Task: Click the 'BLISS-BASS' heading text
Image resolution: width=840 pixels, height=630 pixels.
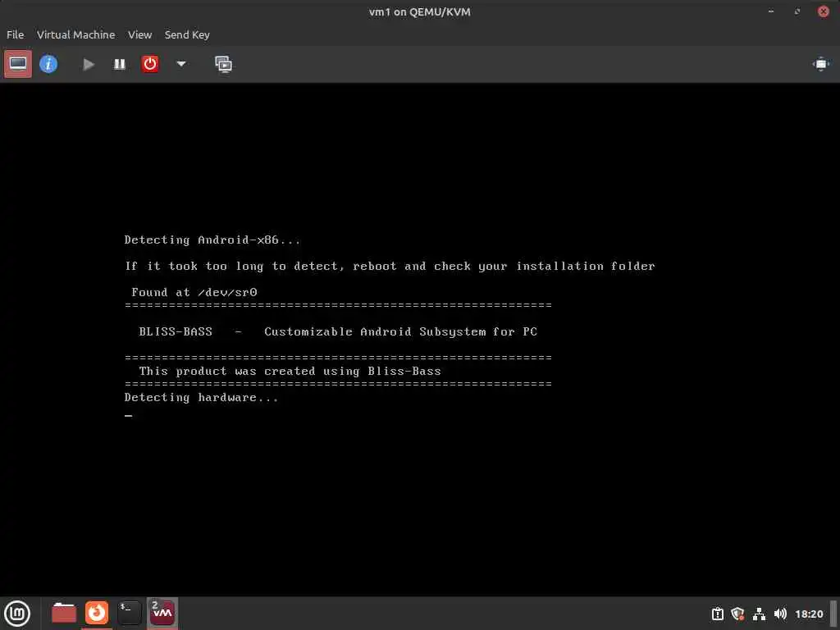Action: pos(176,331)
